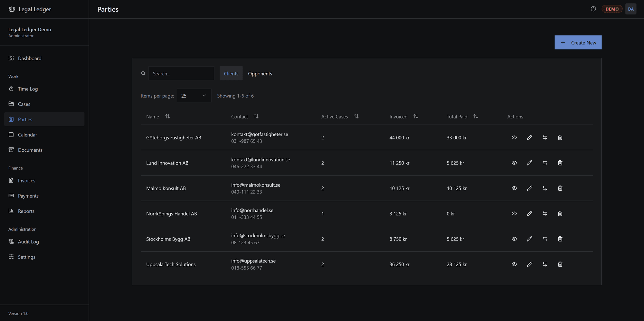Open the DA user avatar

coord(631,9)
